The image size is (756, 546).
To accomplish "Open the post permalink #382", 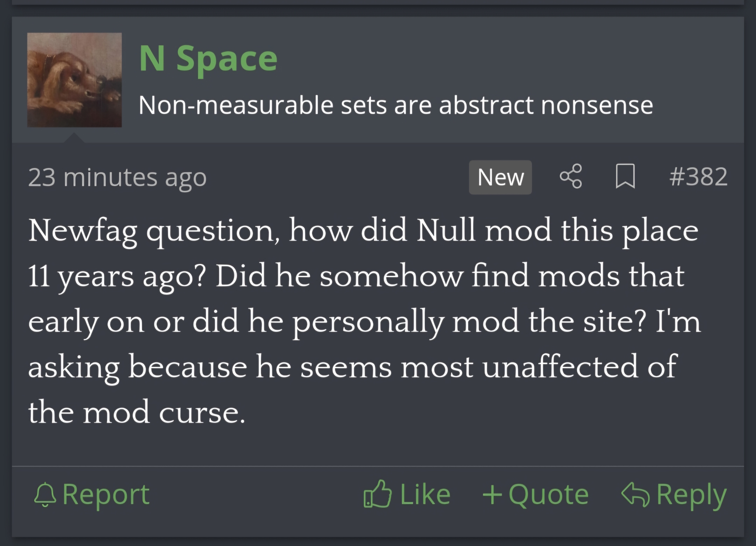I will point(698,177).
